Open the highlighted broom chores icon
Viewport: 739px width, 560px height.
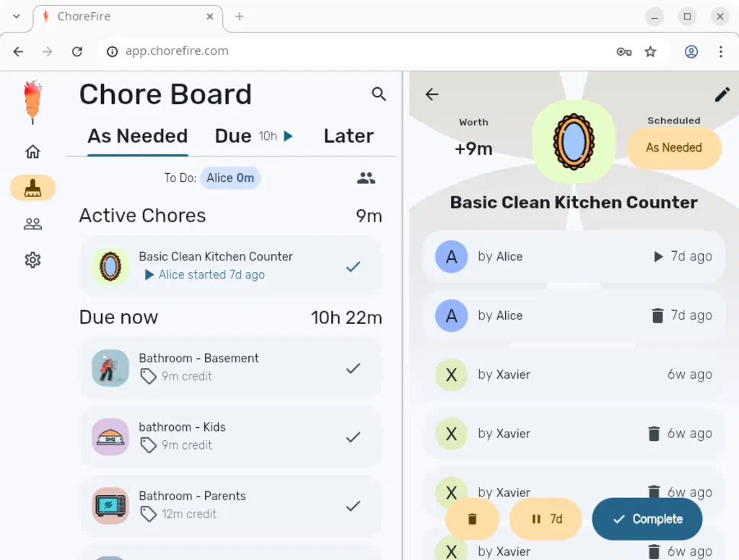pos(32,187)
